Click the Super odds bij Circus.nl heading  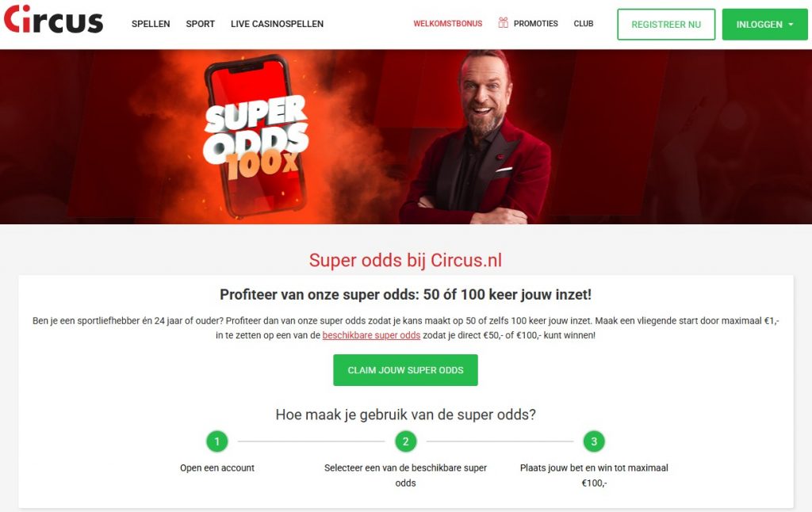coord(405,260)
